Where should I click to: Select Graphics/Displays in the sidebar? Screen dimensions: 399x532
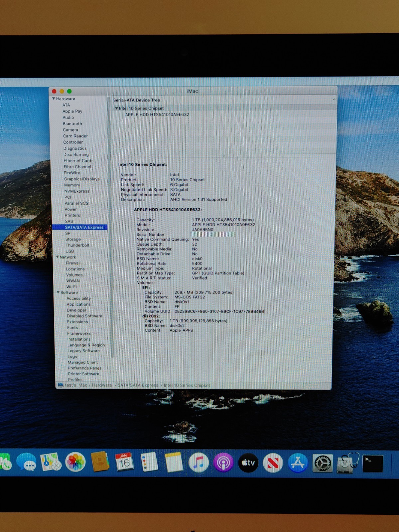(x=82, y=179)
